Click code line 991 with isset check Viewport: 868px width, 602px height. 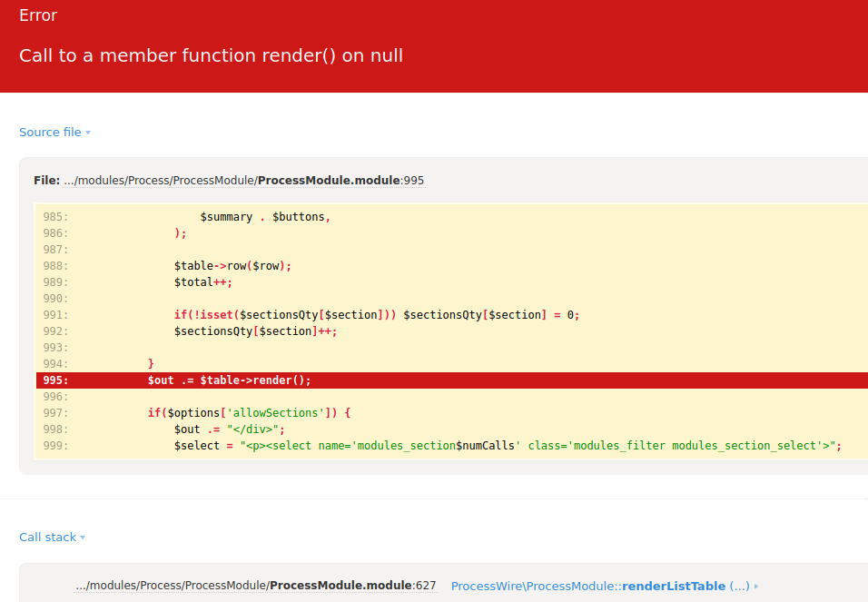tap(377, 315)
